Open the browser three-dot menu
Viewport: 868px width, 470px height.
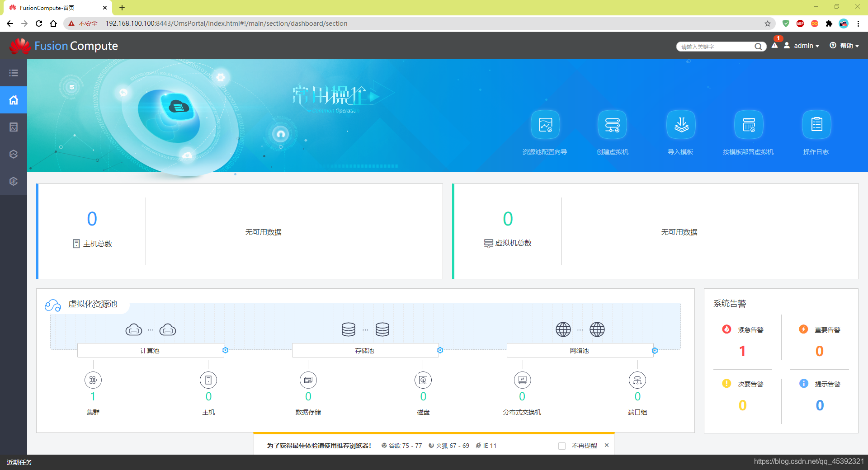click(x=858, y=23)
